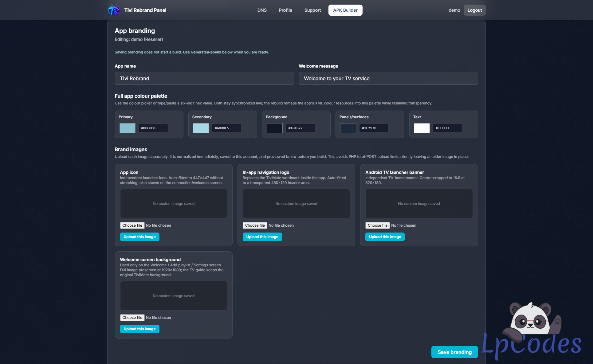Click the App icon preview placeholder
Viewport: 593px width, 364px height.
tap(174, 204)
